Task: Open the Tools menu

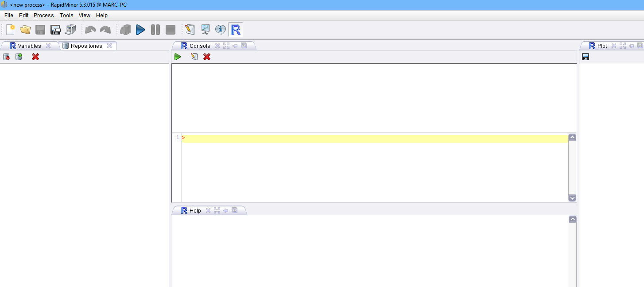Action: pos(66,15)
